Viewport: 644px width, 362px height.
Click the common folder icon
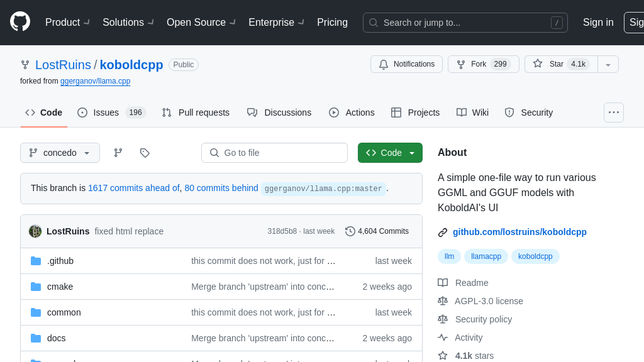(x=36, y=312)
